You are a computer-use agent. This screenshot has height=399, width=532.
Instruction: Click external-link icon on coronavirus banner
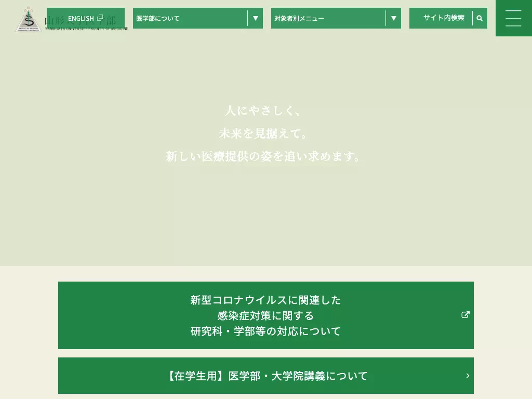point(465,315)
